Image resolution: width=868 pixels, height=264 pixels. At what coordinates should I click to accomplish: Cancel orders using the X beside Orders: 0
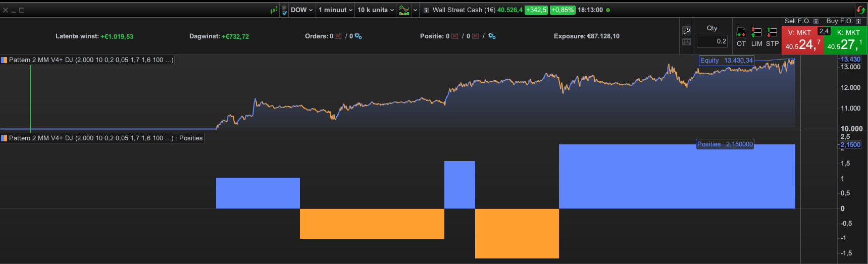pos(338,36)
